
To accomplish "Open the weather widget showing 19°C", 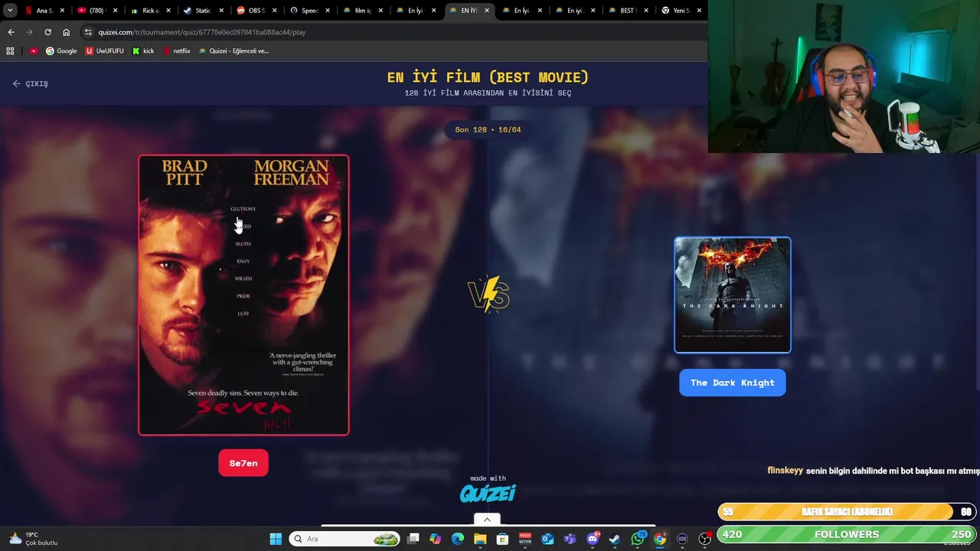I will (32, 539).
